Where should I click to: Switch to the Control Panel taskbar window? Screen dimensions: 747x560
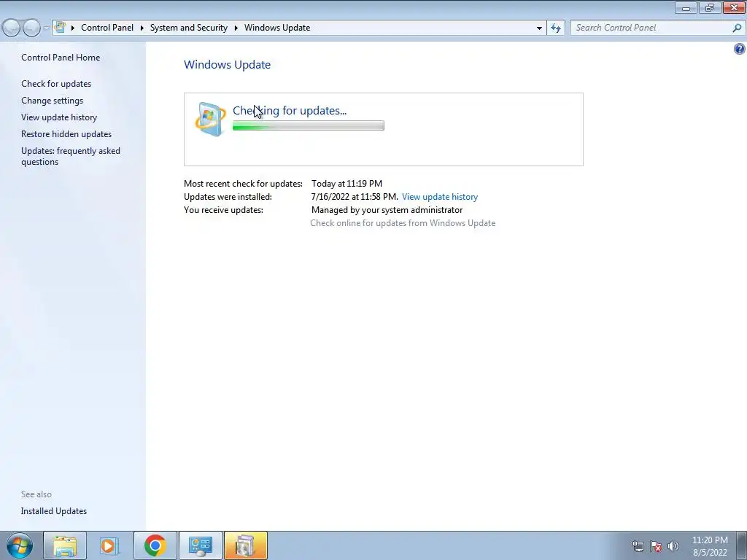click(201, 545)
